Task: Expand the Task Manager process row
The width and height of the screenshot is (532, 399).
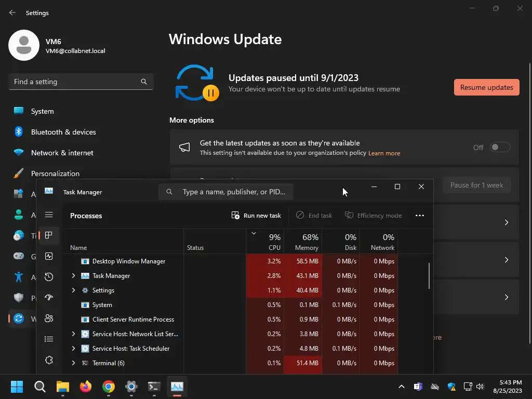Action: click(x=73, y=276)
